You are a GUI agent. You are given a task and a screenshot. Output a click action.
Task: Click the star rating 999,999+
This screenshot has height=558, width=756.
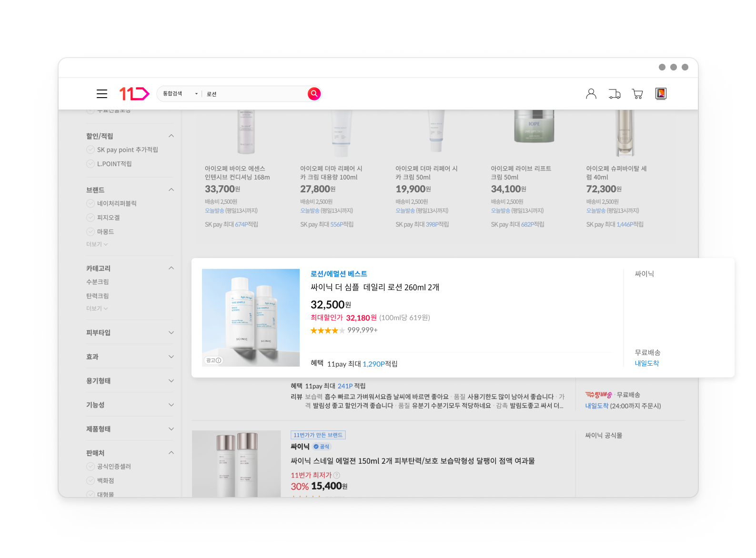344,330
